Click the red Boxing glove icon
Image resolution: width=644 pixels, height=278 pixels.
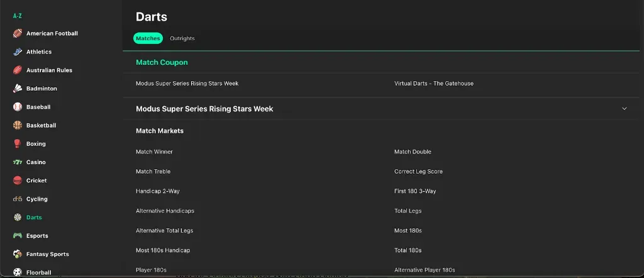click(18, 143)
